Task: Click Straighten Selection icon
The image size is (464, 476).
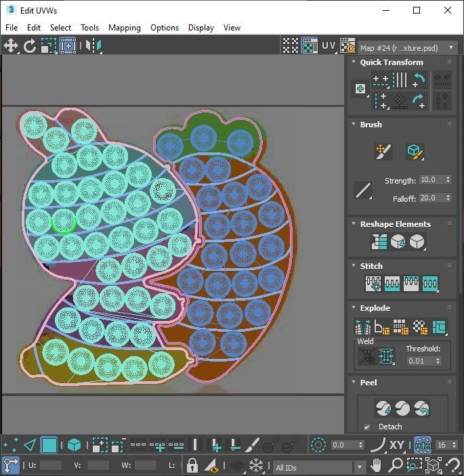Action: coord(379,242)
